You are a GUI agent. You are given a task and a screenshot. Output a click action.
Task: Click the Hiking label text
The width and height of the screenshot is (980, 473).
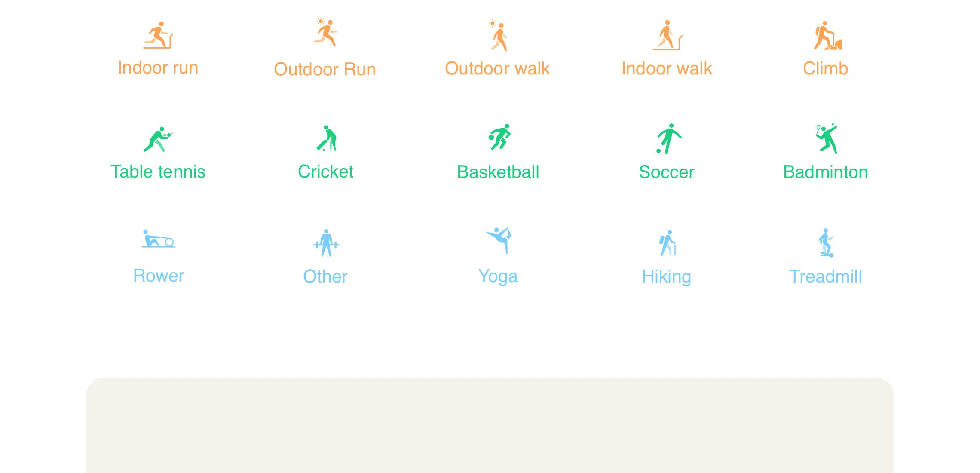point(668,276)
